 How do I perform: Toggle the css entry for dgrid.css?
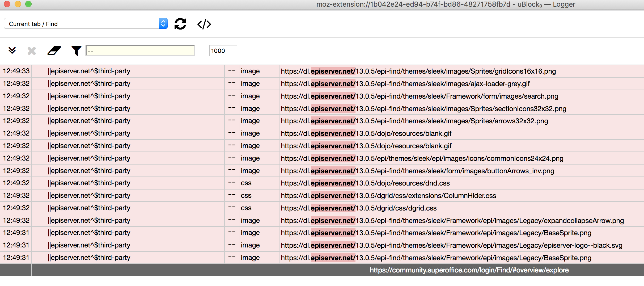pos(359,208)
